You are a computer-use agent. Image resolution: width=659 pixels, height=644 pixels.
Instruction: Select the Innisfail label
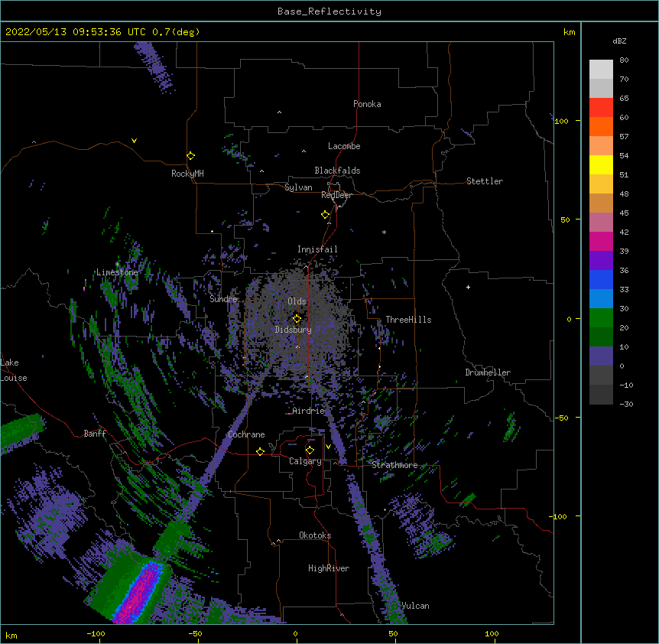coord(317,249)
